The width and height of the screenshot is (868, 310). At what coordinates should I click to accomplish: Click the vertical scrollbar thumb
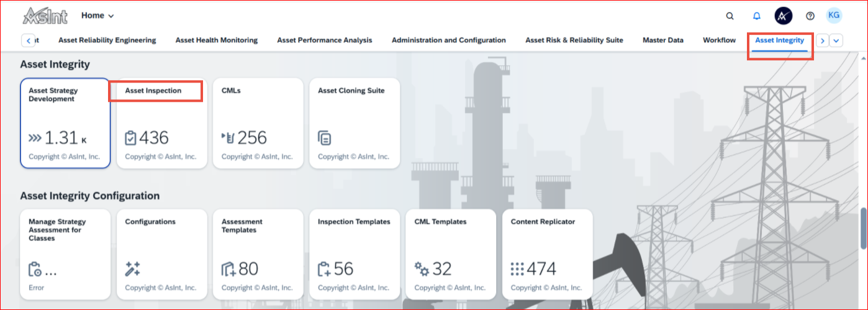coord(862,229)
